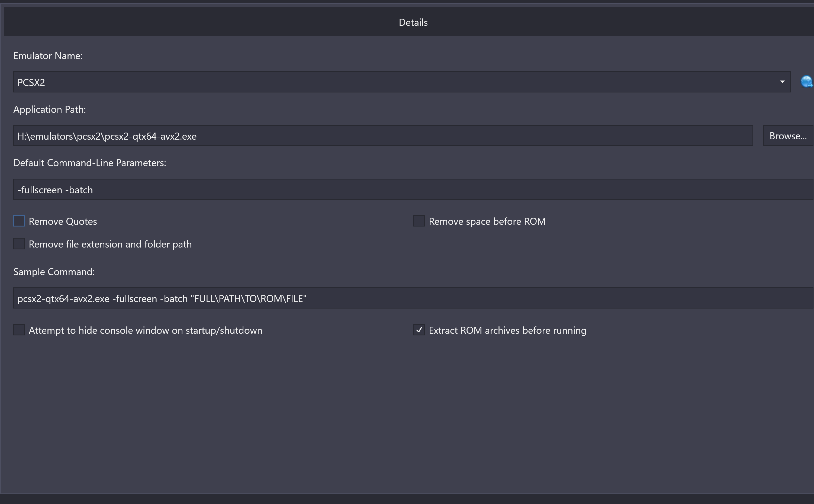The width and height of the screenshot is (814, 504).
Task: Click the globe search icon beside Emulator Name
Action: (x=807, y=82)
